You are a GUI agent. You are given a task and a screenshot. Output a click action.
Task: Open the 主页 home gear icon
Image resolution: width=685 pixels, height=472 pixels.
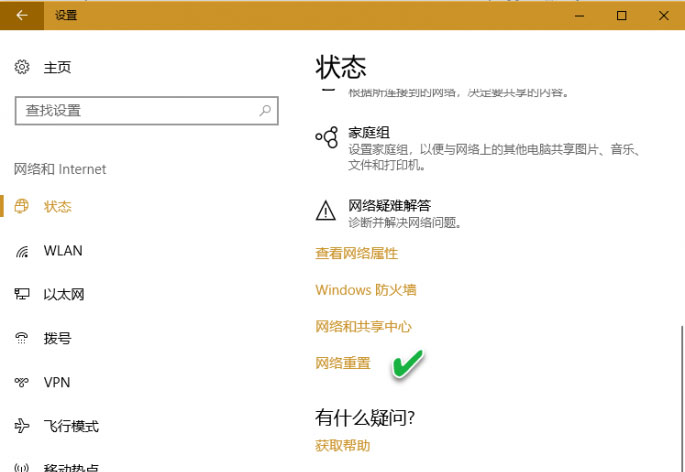pos(22,67)
